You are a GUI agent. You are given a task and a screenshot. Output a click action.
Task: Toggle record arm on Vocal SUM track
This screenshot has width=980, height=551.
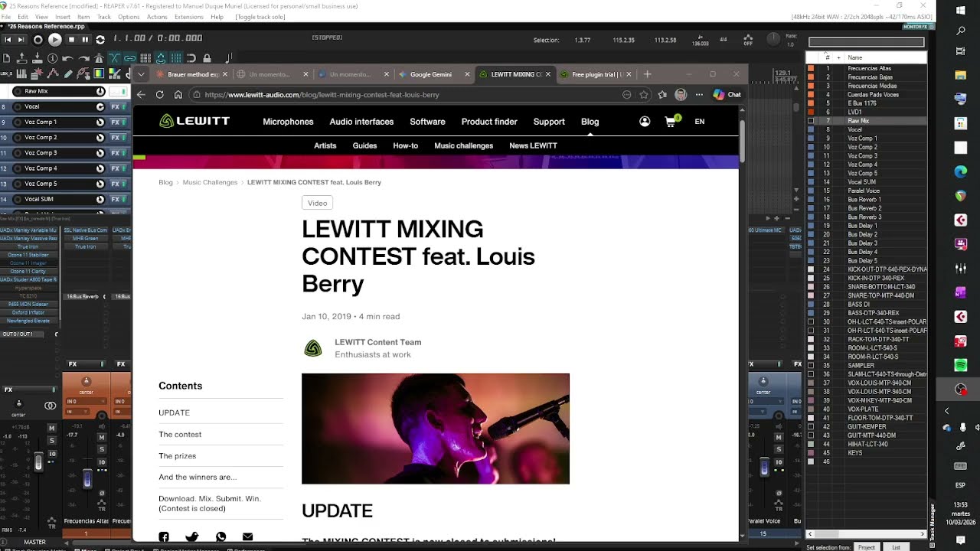tap(18, 199)
